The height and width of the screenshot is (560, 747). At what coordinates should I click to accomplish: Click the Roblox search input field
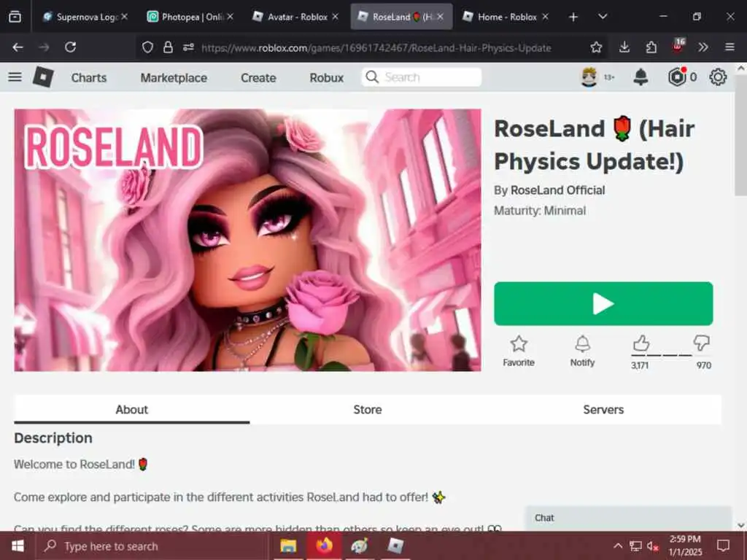(x=422, y=77)
